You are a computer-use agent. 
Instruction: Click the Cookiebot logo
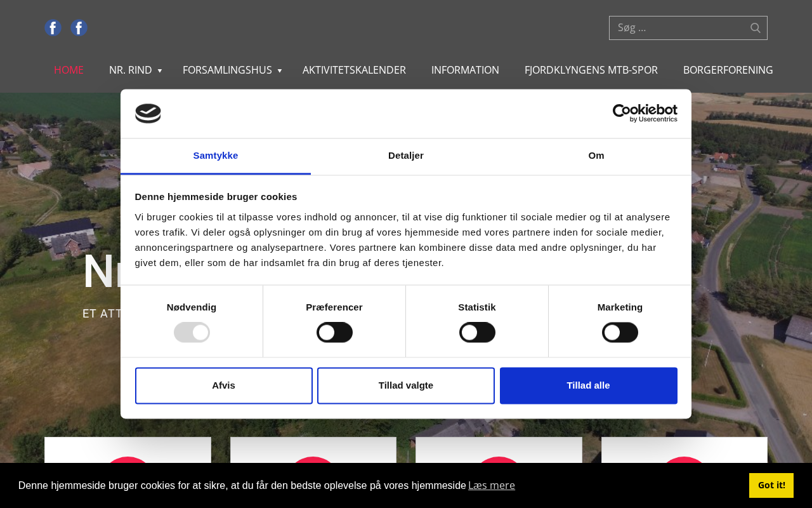tap(645, 113)
